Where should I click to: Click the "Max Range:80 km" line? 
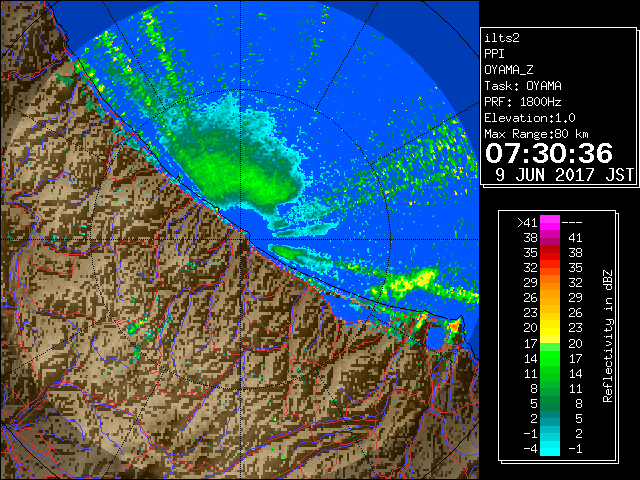[x=536, y=134]
